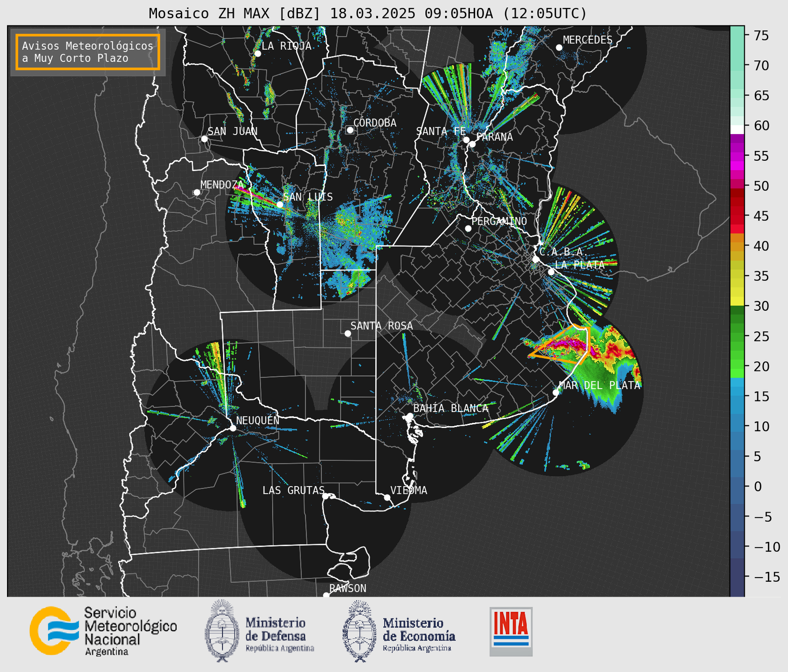This screenshot has height=672, width=788.
Task: Click the 55 dBZ magenta color band
Action: coord(737,156)
